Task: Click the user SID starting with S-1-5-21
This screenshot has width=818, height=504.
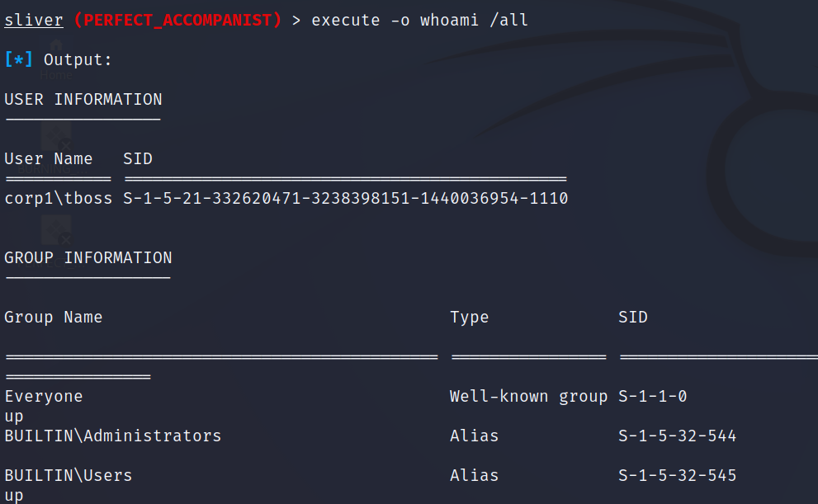Action: [x=345, y=198]
